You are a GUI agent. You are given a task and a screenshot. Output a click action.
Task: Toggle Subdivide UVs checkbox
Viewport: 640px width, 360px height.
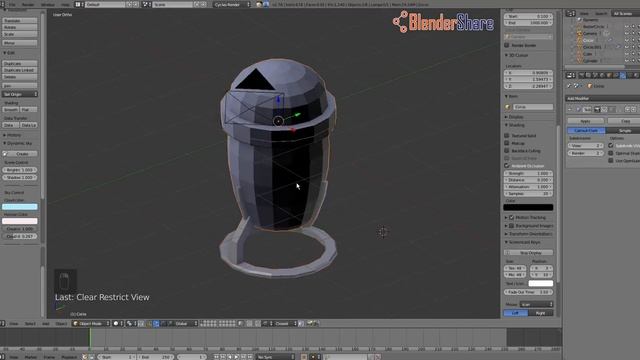point(611,146)
